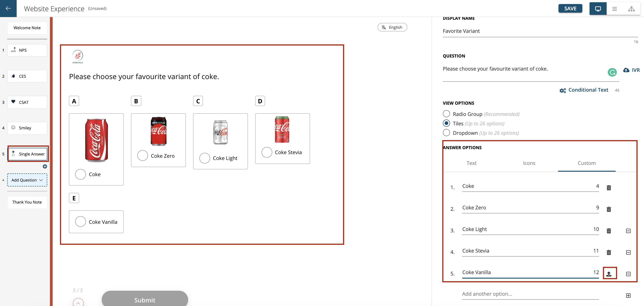Switch to the Custom answer options tab
Screen dimensions: 644x306
pos(586,163)
